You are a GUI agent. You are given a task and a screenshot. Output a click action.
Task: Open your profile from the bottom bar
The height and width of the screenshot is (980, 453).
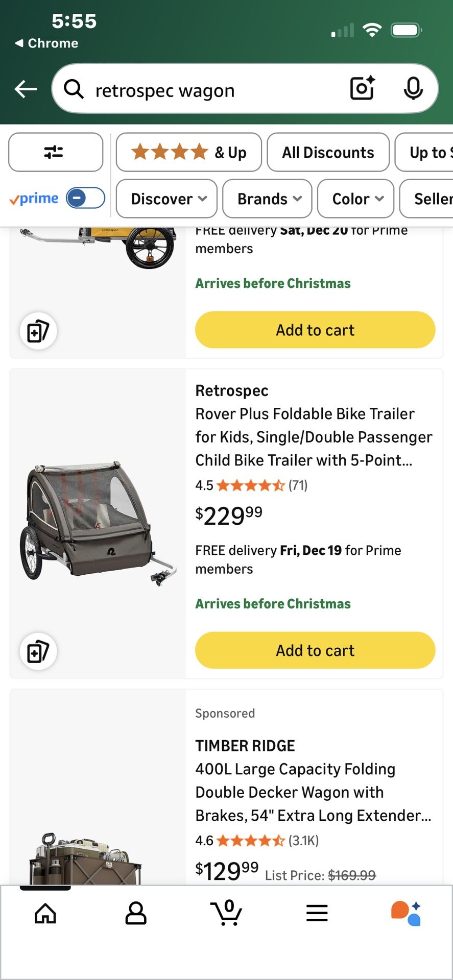136,914
